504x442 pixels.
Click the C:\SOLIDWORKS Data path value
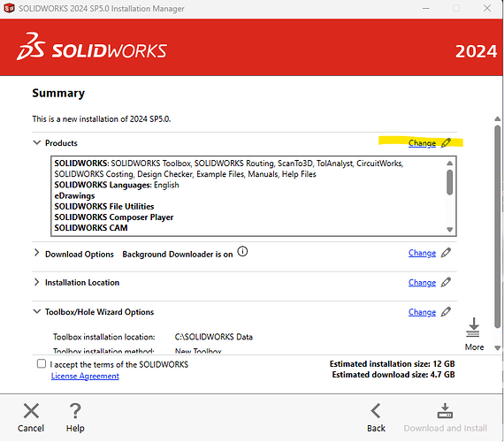click(x=214, y=337)
